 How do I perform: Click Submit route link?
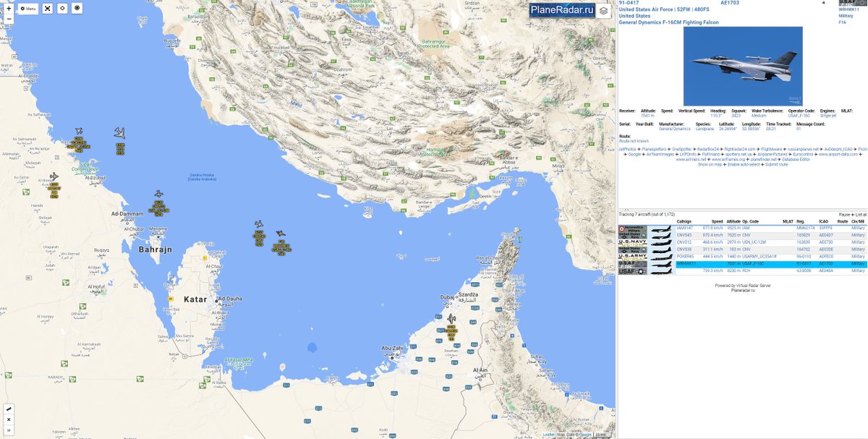[776, 164]
